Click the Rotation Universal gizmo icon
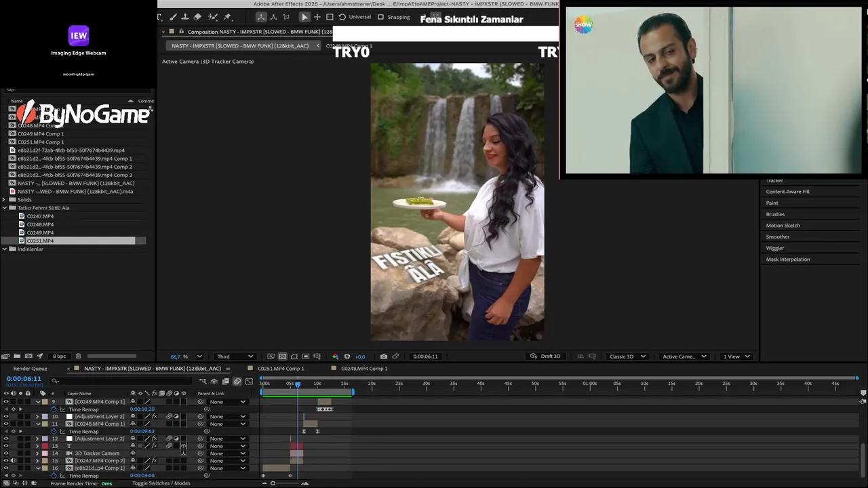The image size is (868, 488). (342, 17)
